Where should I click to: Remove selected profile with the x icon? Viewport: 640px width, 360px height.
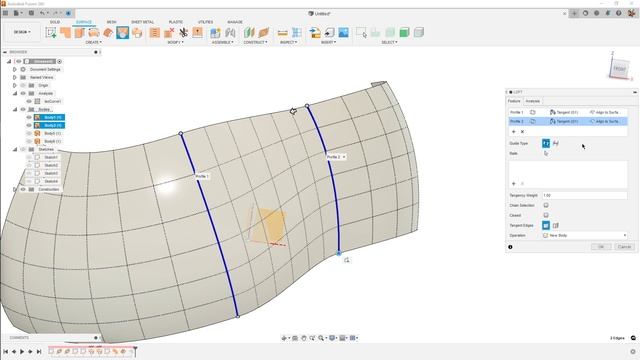(x=522, y=132)
